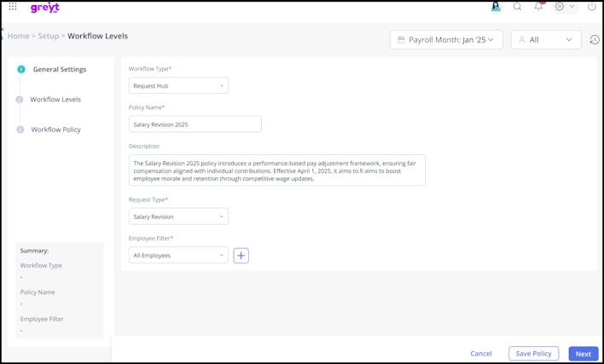Open the app grid menu icon

(x=13, y=7)
